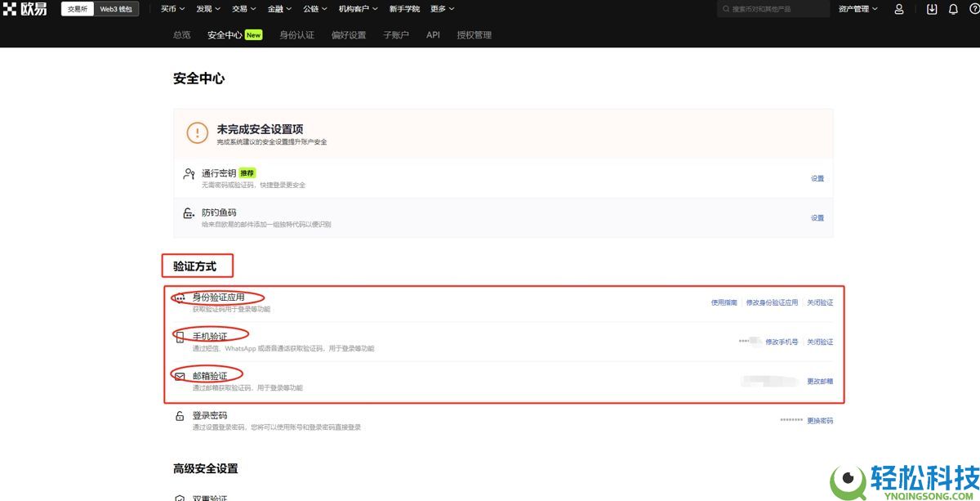Open the user profile icon
Image resolution: width=980 pixels, height=501 pixels.
(x=899, y=9)
